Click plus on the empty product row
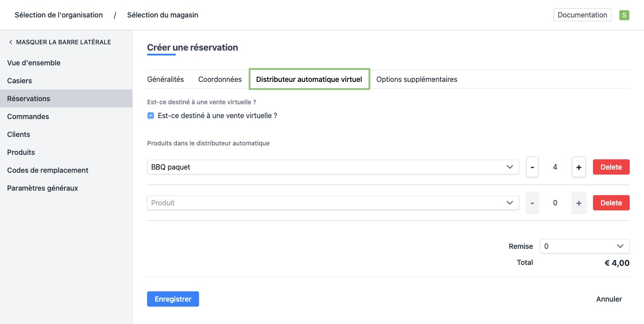 click(579, 203)
